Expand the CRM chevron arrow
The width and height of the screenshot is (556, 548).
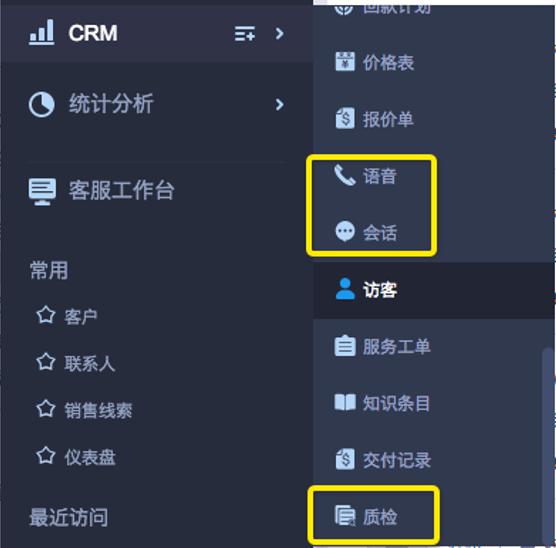tap(279, 33)
